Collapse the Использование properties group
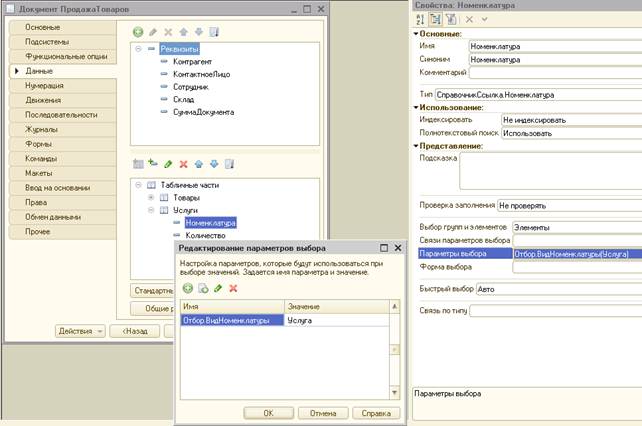 pyautogui.click(x=416, y=107)
